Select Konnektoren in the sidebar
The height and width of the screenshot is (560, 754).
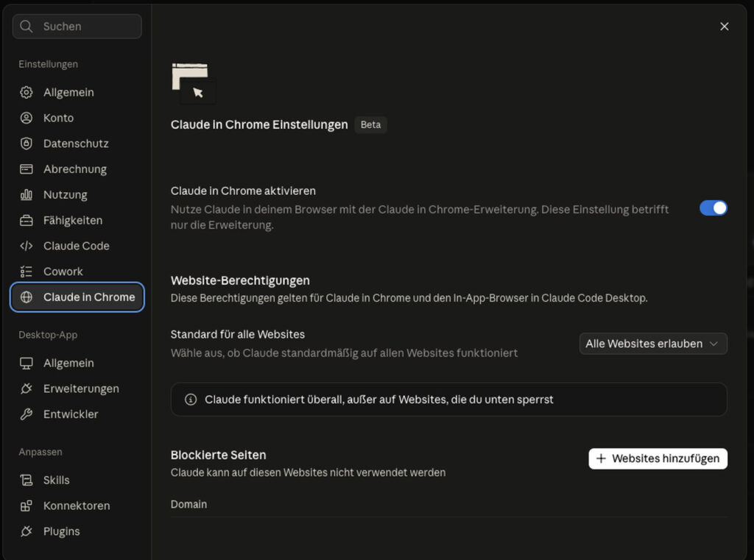(x=77, y=506)
